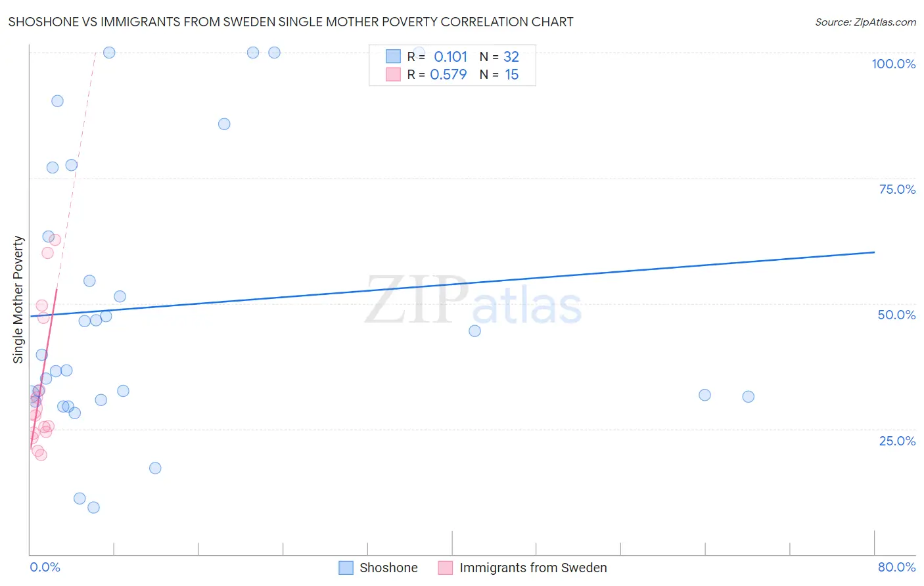
Task: Click the N = 32 statistic value
Action: (499, 56)
